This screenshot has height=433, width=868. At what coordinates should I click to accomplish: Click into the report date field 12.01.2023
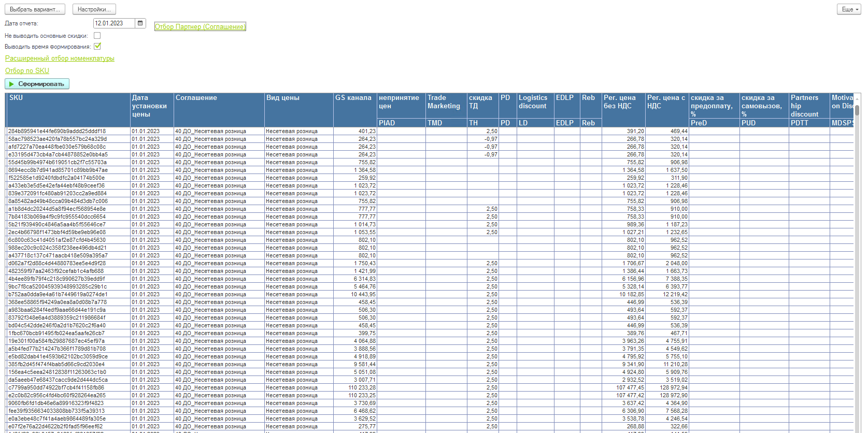coord(115,23)
